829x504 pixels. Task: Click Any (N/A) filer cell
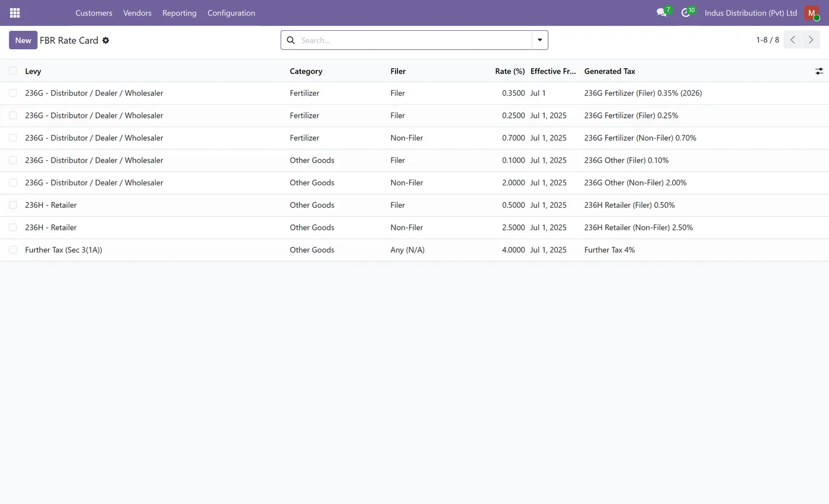407,250
